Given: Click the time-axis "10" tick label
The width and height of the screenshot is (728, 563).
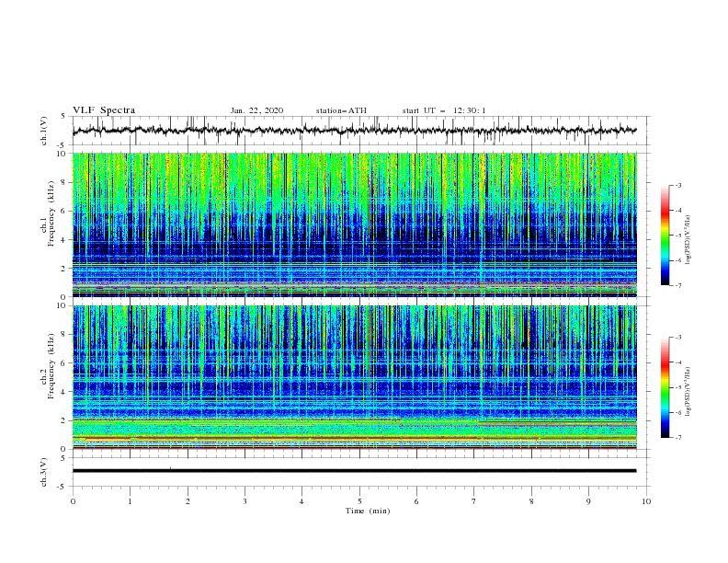Looking at the screenshot, I should pos(646,501).
